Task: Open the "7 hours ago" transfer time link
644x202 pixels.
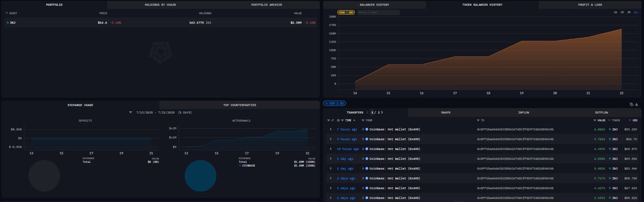Action: coord(347,129)
